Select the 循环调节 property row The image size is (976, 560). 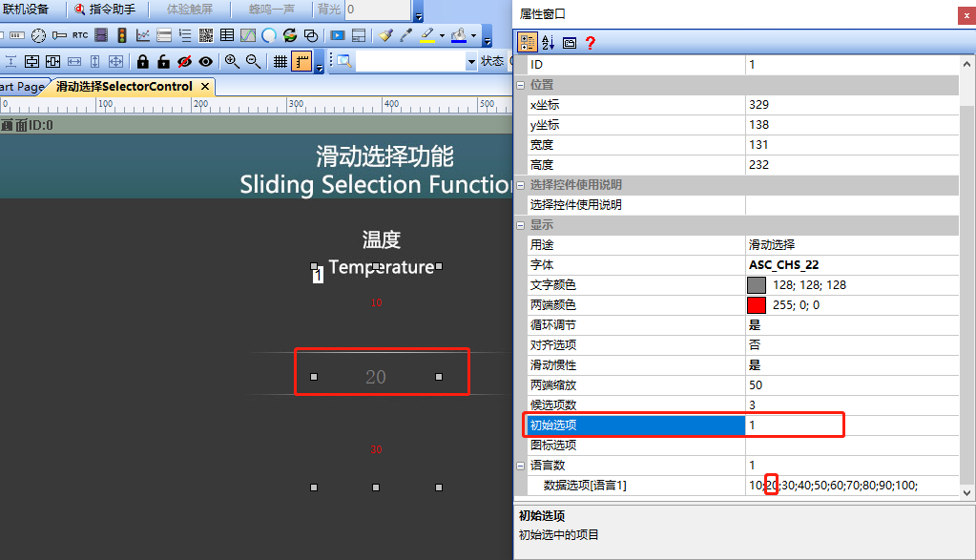click(x=743, y=324)
